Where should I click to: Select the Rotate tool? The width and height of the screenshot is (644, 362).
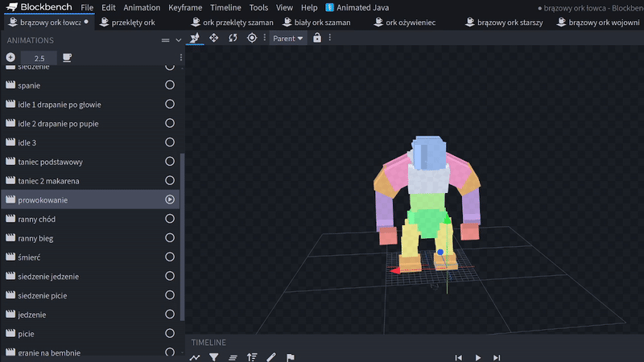[233, 38]
